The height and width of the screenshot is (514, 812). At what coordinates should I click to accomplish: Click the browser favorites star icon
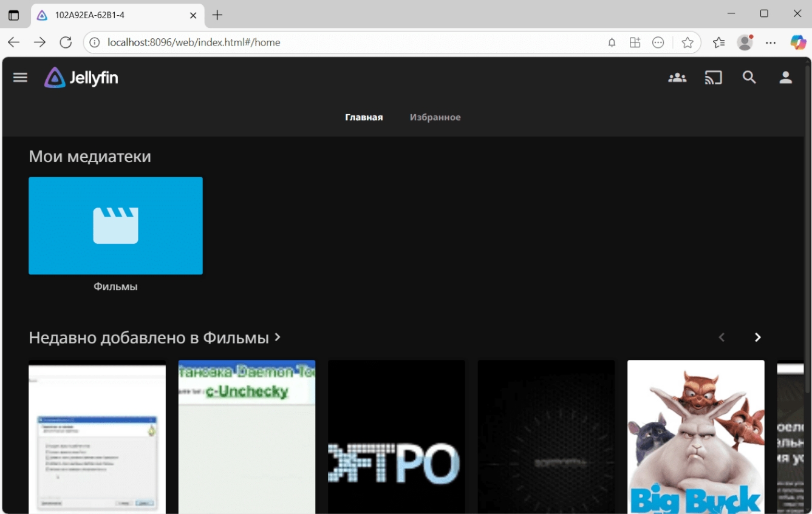click(687, 42)
